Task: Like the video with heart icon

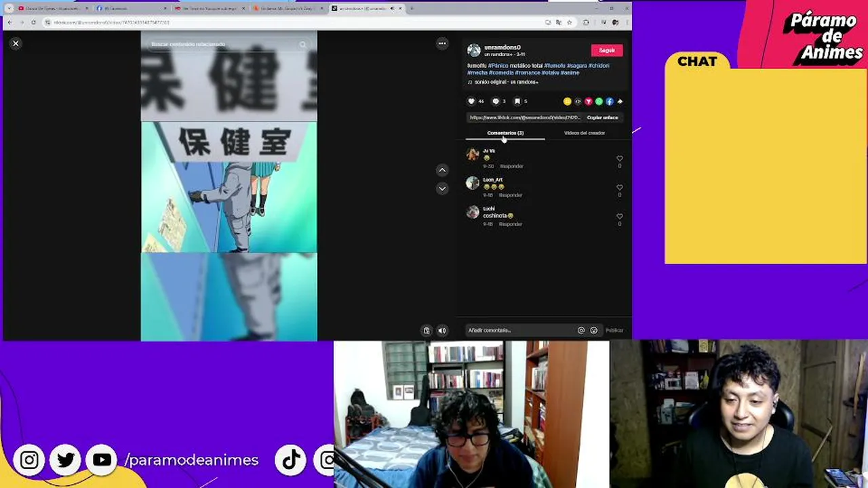Action: click(471, 102)
